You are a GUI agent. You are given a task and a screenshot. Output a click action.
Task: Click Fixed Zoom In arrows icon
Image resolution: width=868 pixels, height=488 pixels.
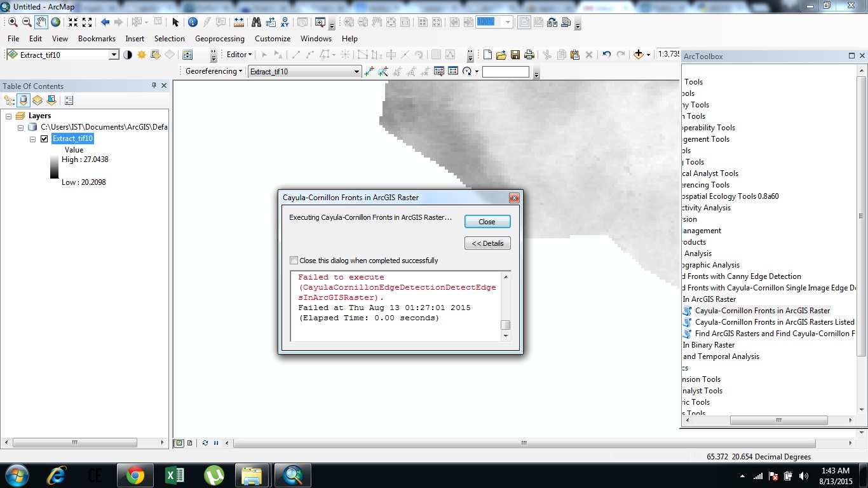tap(73, 22)
